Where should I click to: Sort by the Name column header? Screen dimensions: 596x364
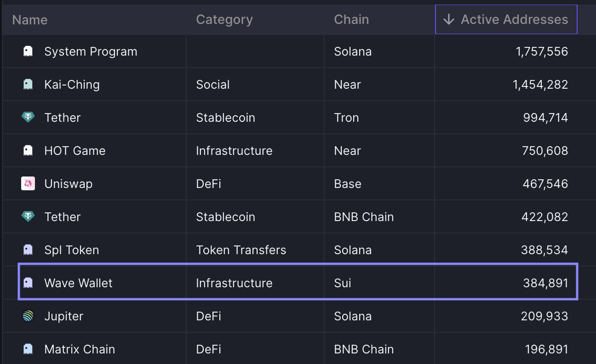[30, 20]
